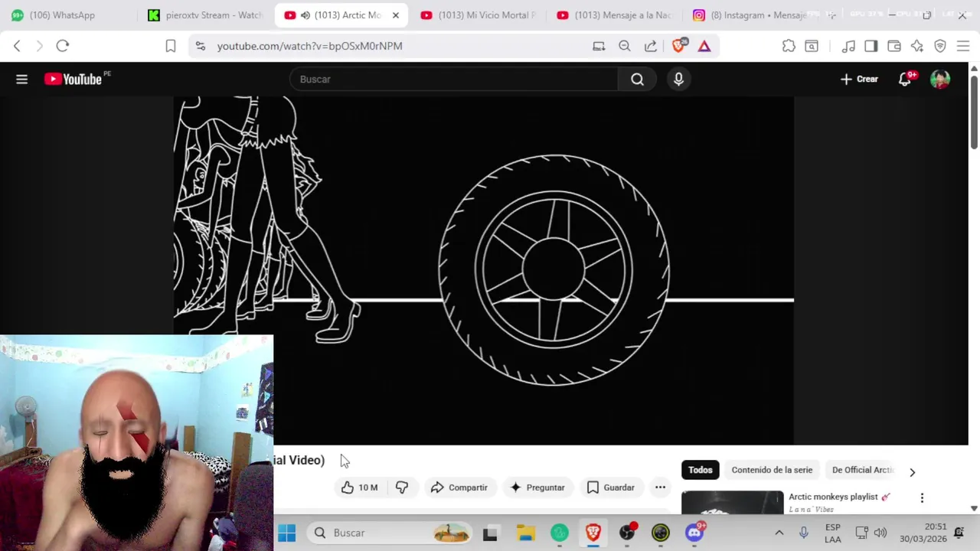
Task: Reload the current page
Action: [x=63, y=46]
